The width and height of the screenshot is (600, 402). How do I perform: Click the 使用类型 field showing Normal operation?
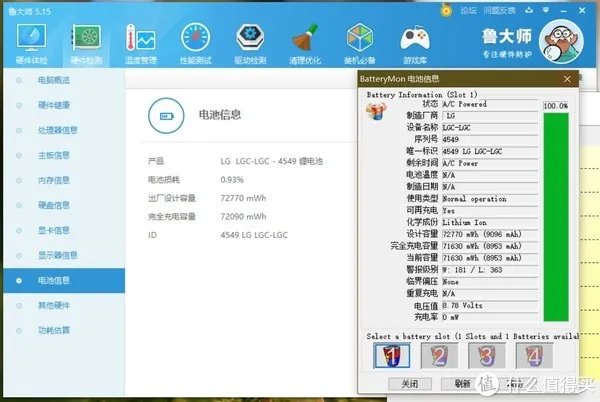(490, 199)
